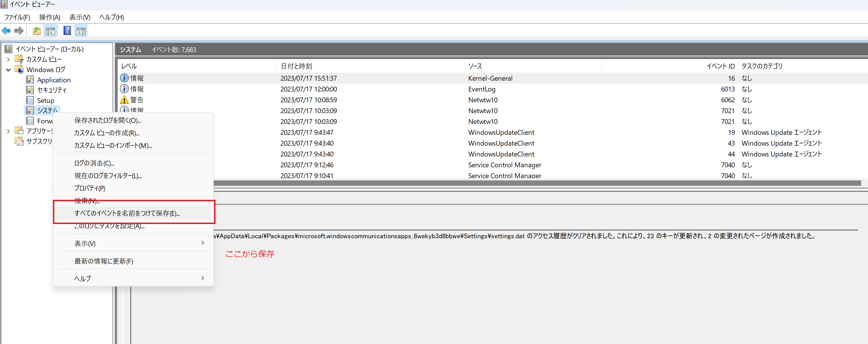868x344 pixels.
Task: Click the Forward arrow toolbar icon
Action: 19,31
